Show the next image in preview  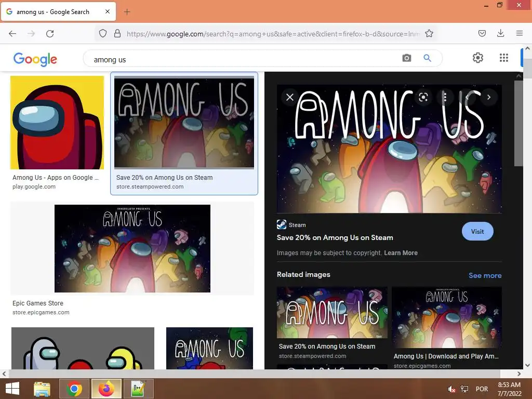(x=488, y=97)
